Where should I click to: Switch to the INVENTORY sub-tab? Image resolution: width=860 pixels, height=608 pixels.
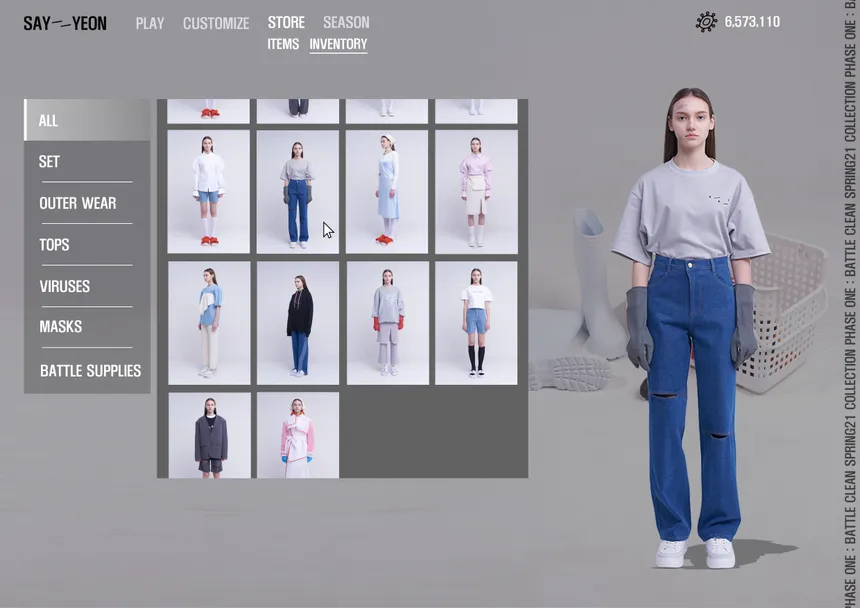338,44
